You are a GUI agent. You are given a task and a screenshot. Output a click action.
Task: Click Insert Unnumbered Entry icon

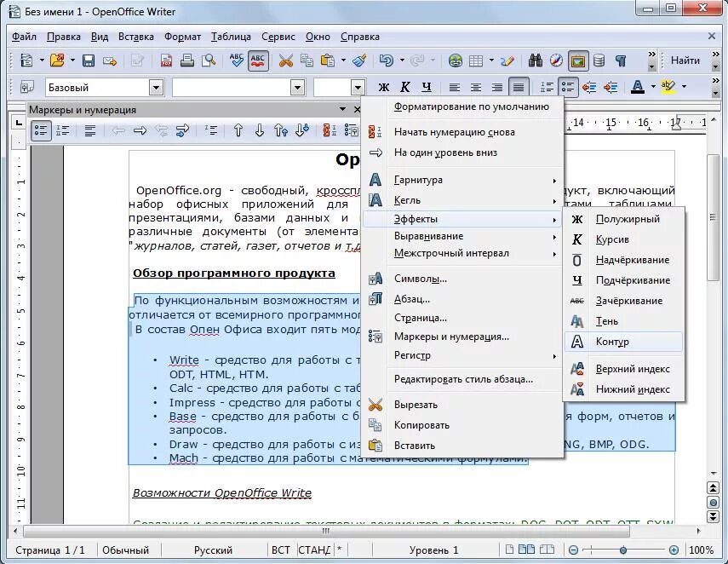click(x=211, y=130)
